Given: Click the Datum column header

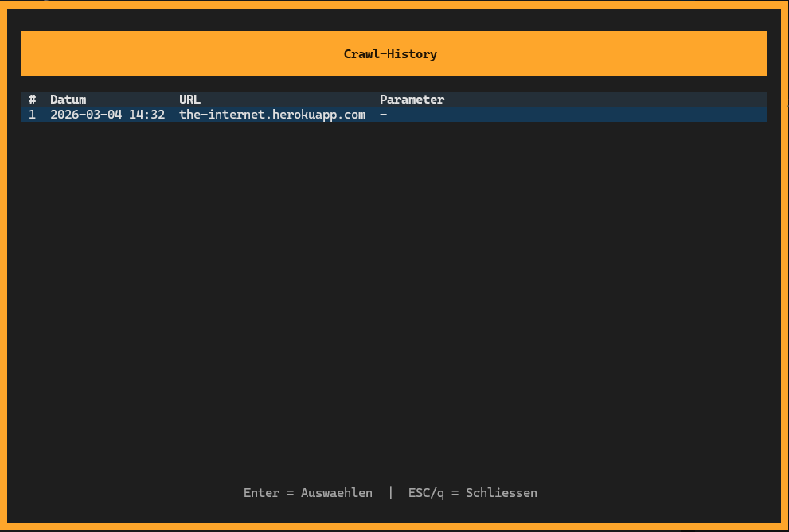Looking at the screenshot, I should [68, 99].
